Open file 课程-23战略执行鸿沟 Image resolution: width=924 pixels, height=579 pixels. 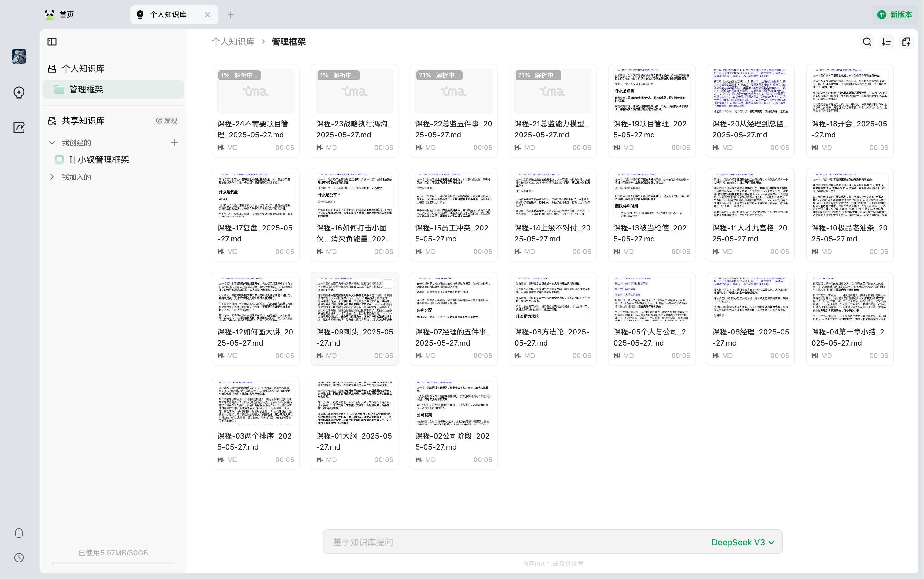coord(355,111)
